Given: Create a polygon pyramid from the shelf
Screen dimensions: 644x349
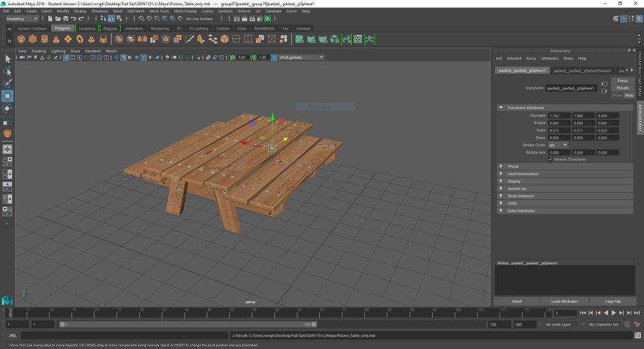Looking at the screenshot, I should point(91,39).
